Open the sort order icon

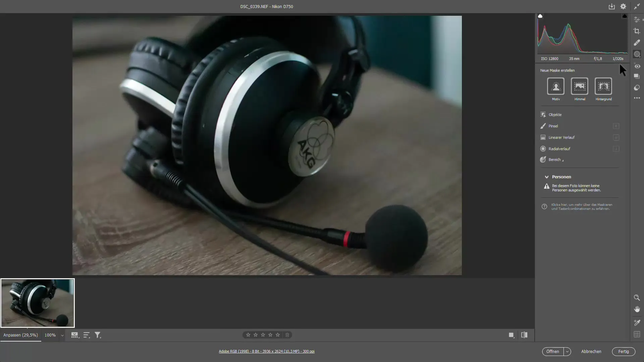point(87,335)
